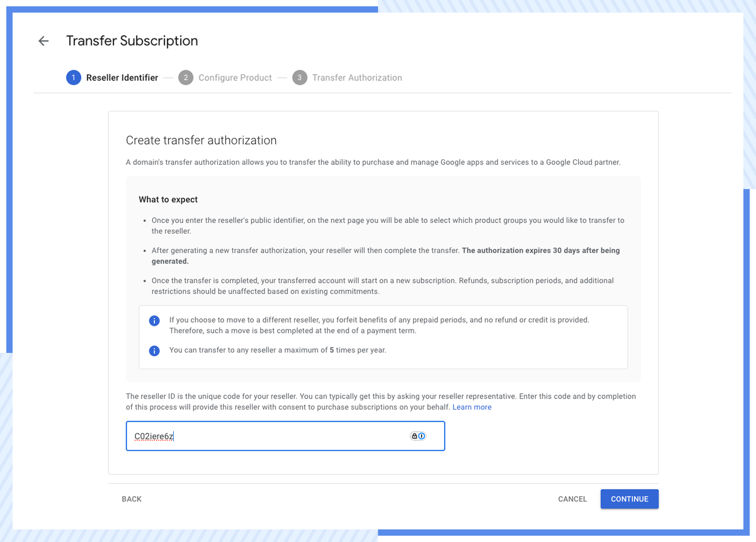Open the Learn more link
The width and height of the screenshot is (756, 542).
pyautogui.click(x=472, y=407)
